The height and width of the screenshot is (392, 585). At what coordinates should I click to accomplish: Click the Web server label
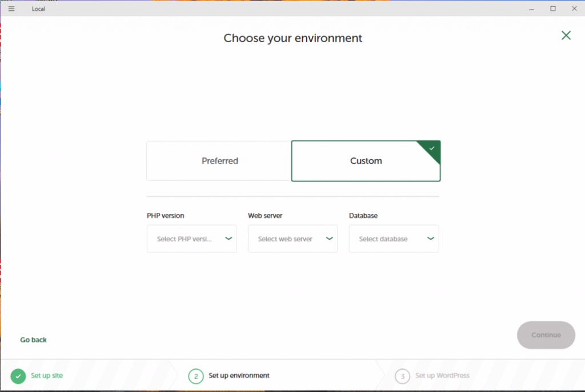[x=265, y=216]
